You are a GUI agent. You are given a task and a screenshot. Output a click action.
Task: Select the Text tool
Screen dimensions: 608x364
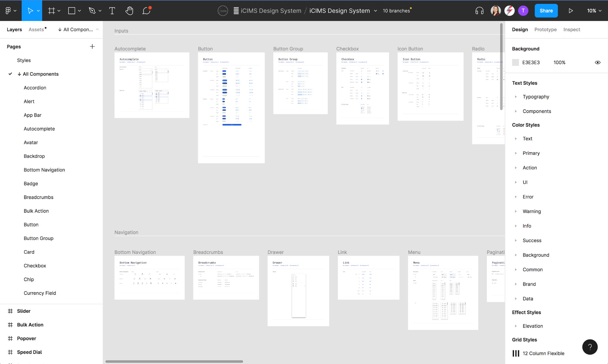[112, 11]
